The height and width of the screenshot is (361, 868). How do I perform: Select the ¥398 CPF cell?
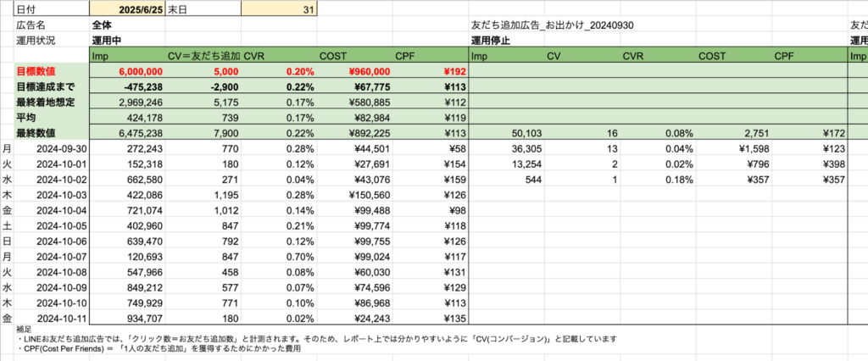pyautogui.click(x=810, y=164)
